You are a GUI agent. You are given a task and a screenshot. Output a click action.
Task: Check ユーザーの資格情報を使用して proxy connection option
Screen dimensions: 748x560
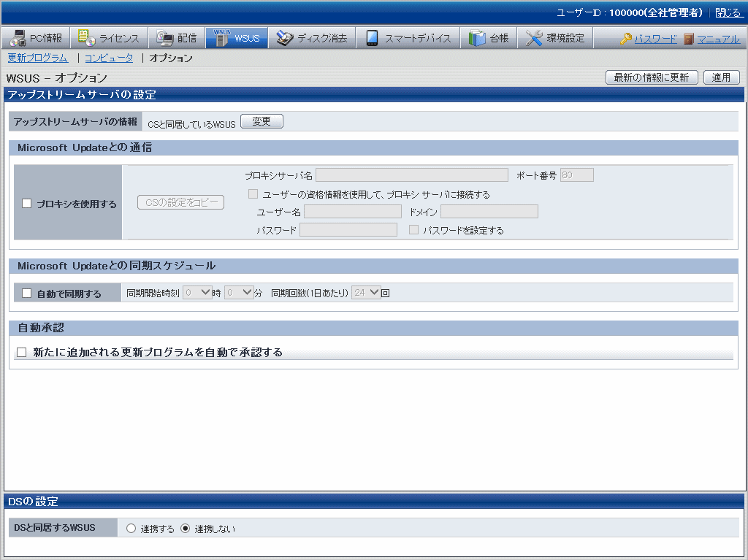pyautogui.click(x=253, y=194)
